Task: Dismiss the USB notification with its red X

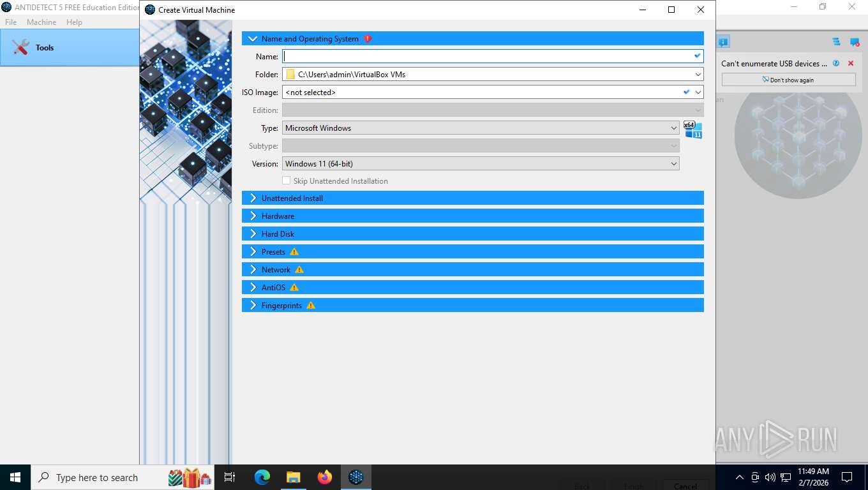Action: tap(851, 63)
